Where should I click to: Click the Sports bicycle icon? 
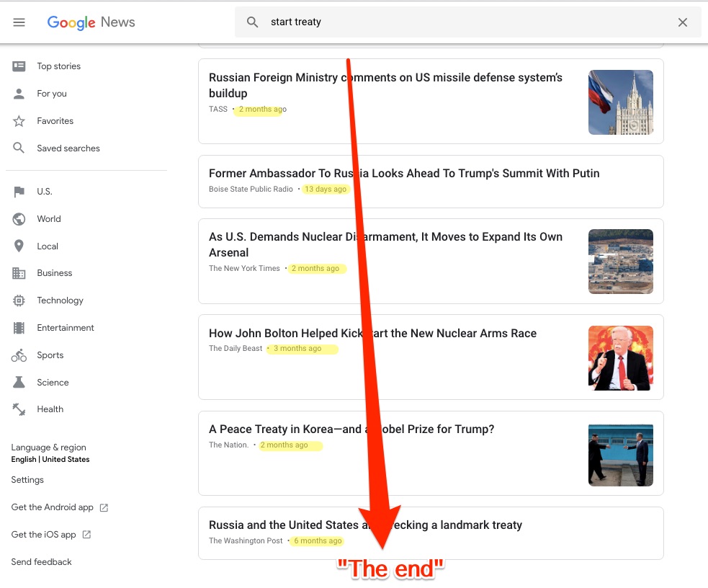(19, 355)
